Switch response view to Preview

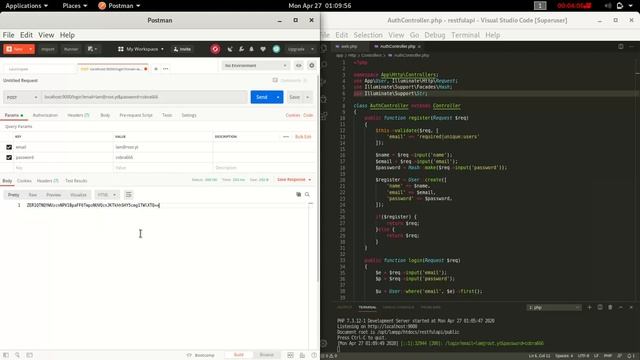coord(53,195)
